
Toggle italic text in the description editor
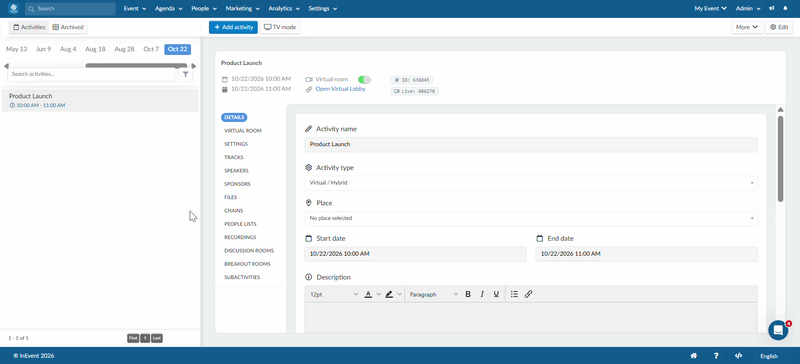[482, 294]
